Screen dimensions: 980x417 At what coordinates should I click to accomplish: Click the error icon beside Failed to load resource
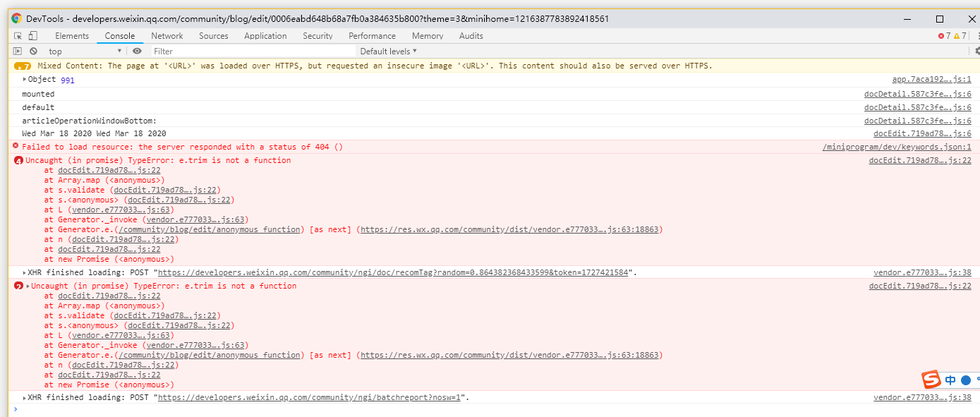16,146
